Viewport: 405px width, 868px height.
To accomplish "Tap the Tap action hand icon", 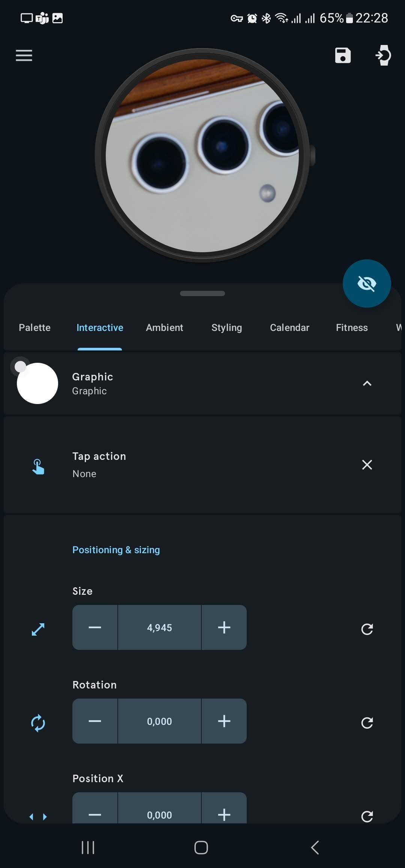I will click(38, 467).
